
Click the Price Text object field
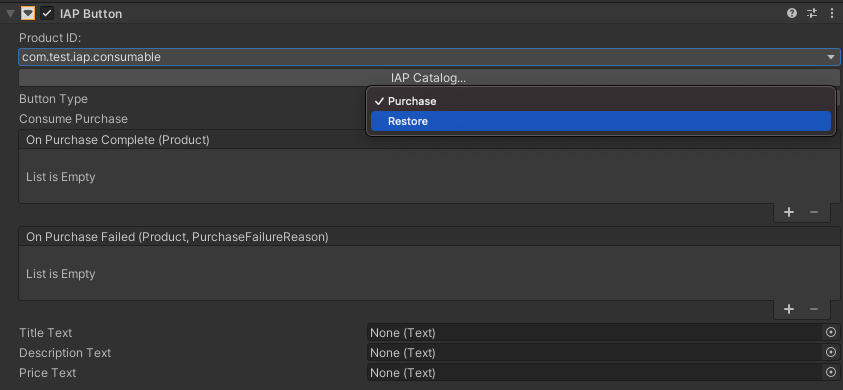595,372
